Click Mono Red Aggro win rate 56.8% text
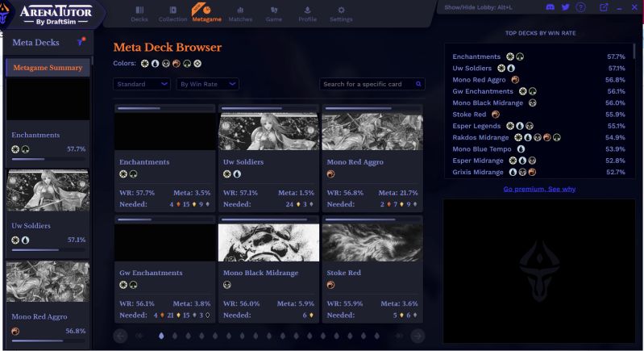Image resolution: width=644 pixels, height=351 pixels. [x=343, y=193]
